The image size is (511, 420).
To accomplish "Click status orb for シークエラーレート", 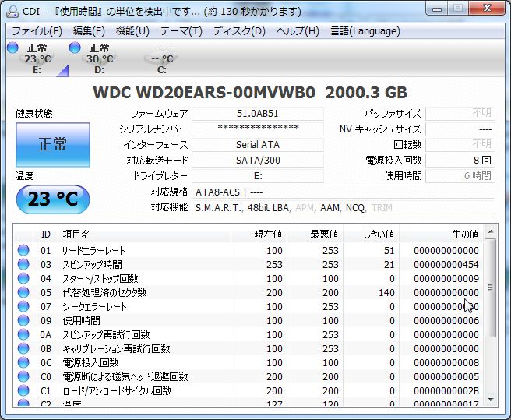I will (x=23, y=306).
